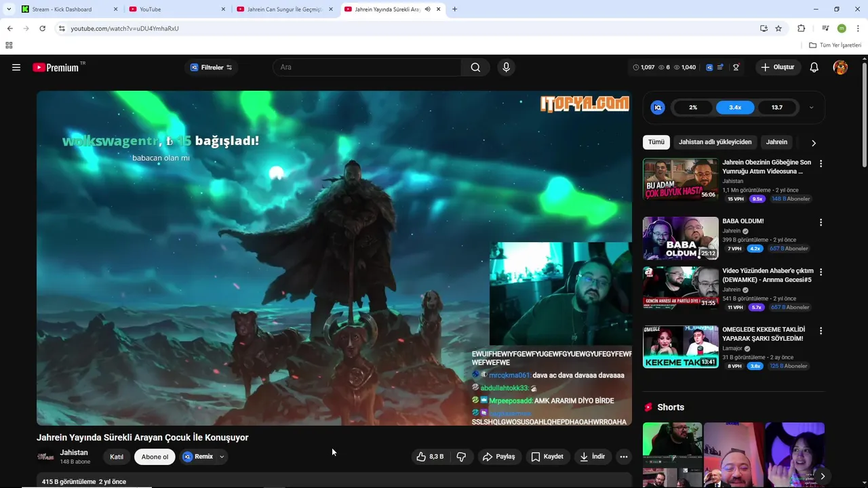
Task: Like the video showing 8,3 B likes
Action: (430, 457)
